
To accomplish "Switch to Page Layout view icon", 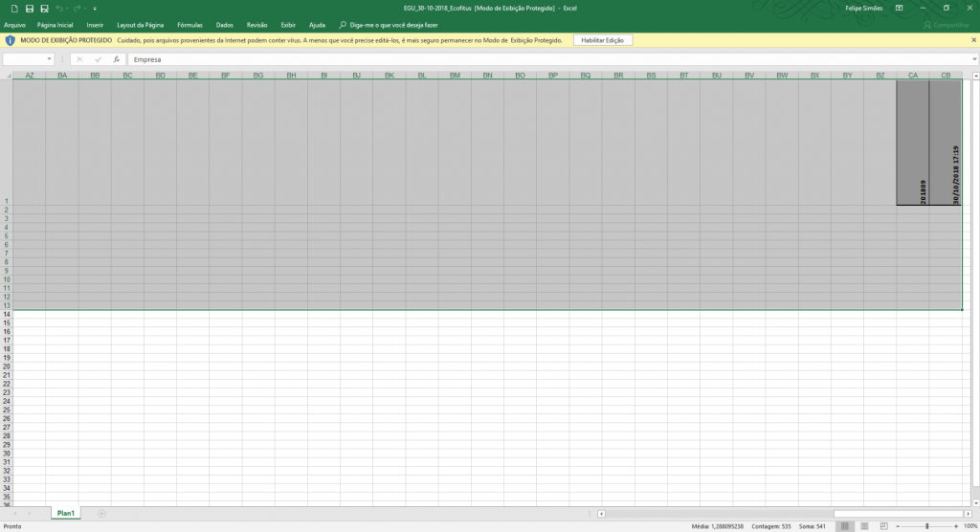I will pyautogui.click(x=864, y=526).
